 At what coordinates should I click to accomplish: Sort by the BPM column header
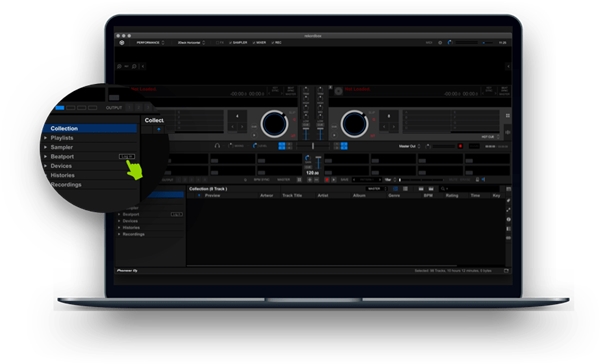click(x=428, y=196)
